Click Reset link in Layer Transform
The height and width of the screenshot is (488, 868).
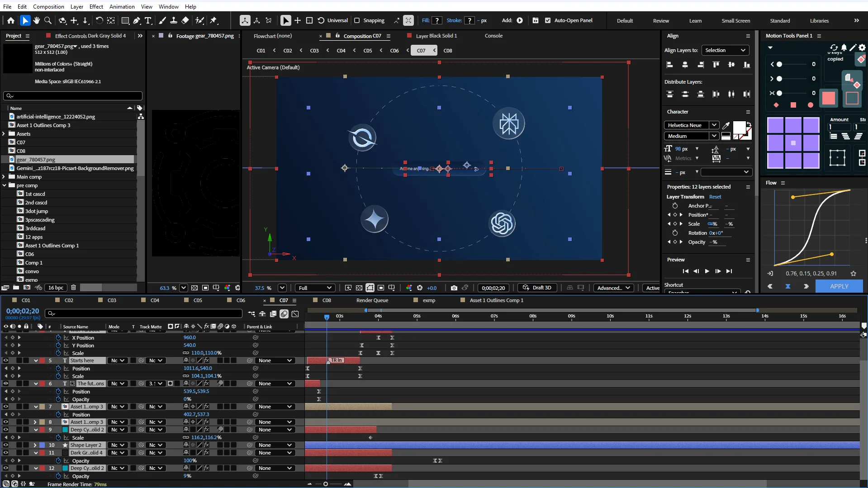[715, 197]
